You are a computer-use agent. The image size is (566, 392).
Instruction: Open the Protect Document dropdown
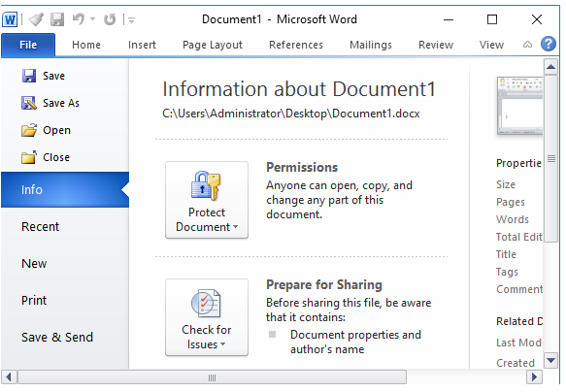[x=207, y=200]
